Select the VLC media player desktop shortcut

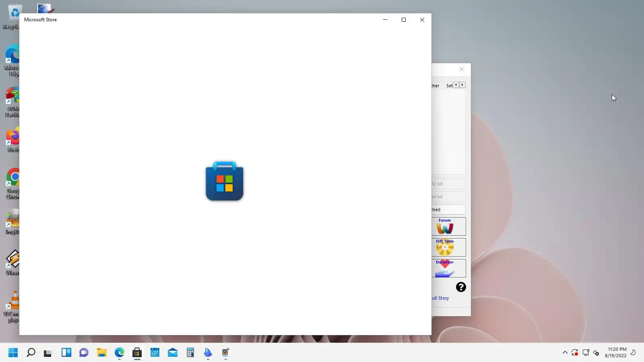11,307
